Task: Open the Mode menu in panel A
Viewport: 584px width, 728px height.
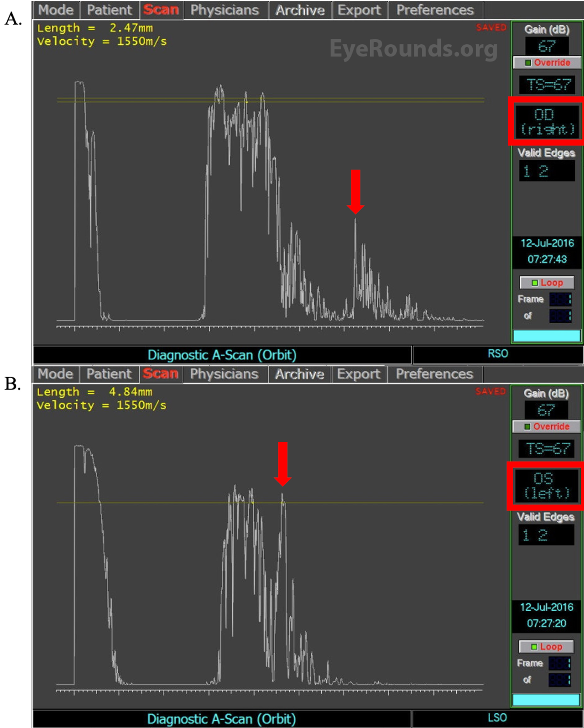Action: click(x=56, y=10)
